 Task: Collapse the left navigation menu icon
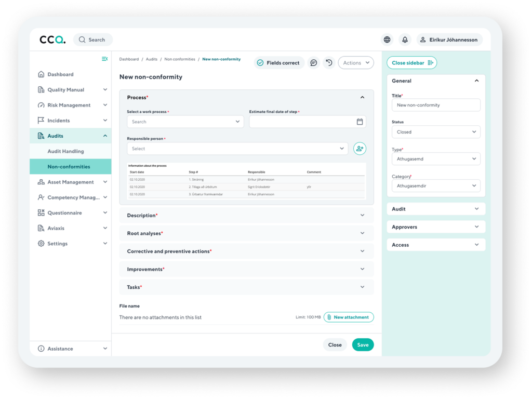pos(104,59)
